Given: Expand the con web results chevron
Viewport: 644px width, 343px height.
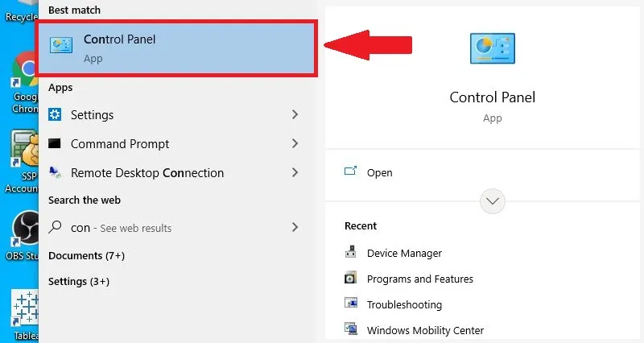Looking at the screenshot, I should pos(295,227).
